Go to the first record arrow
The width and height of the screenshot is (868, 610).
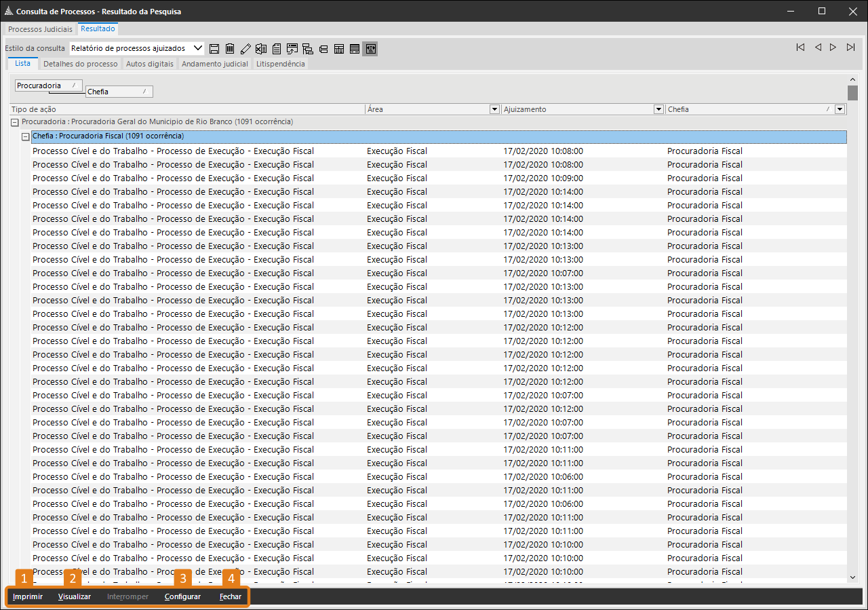[x=800, y=47]
